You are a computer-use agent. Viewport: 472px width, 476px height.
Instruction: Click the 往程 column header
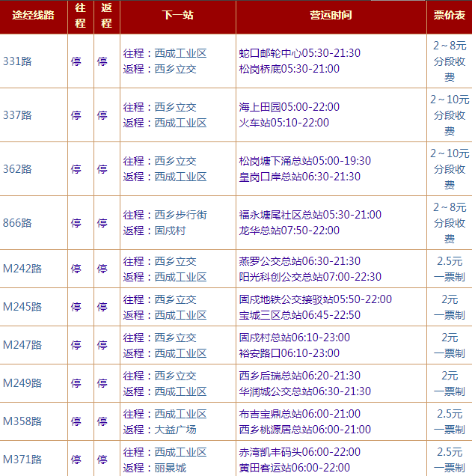(80, 16)
